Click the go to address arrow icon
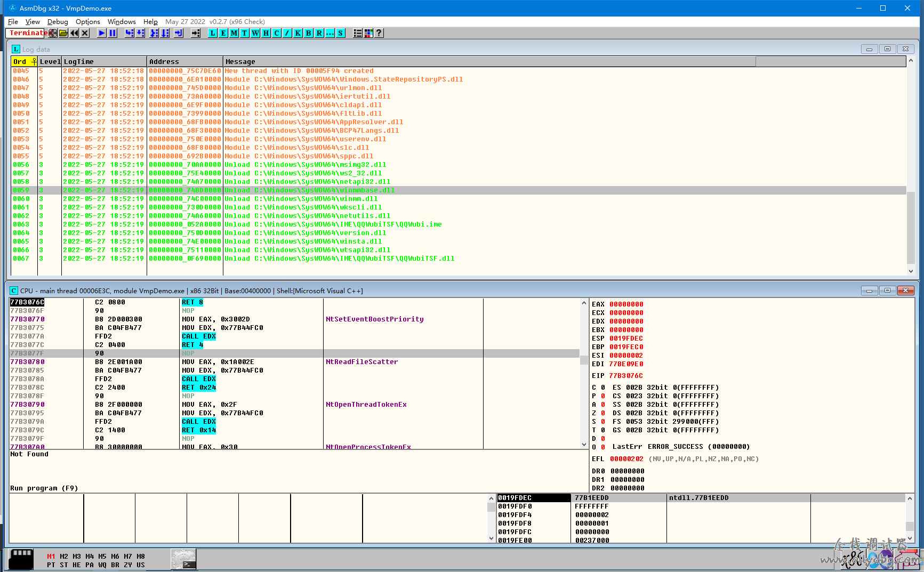The width and height of the screenshot is (924, 572). pyautogui.click(x=196, y=33)
